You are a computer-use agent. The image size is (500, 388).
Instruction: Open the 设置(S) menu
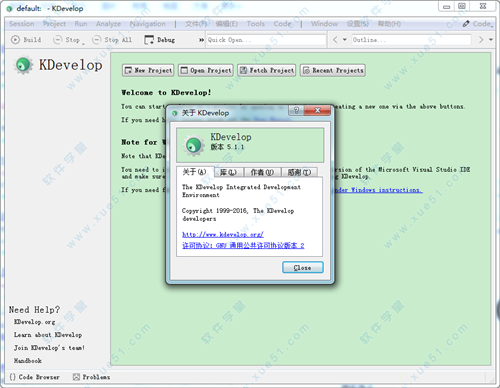(x=358, y=24)
